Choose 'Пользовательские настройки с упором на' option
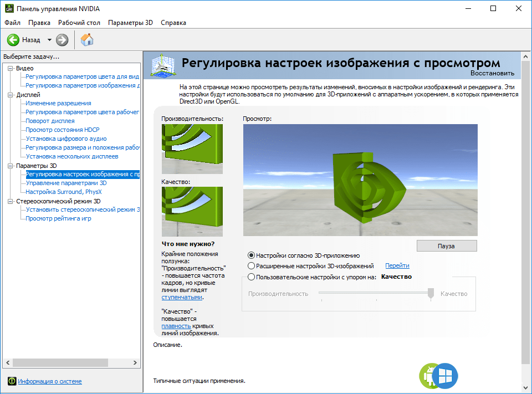The width and height of the screenshot is (532, 394). click(252, 277)
